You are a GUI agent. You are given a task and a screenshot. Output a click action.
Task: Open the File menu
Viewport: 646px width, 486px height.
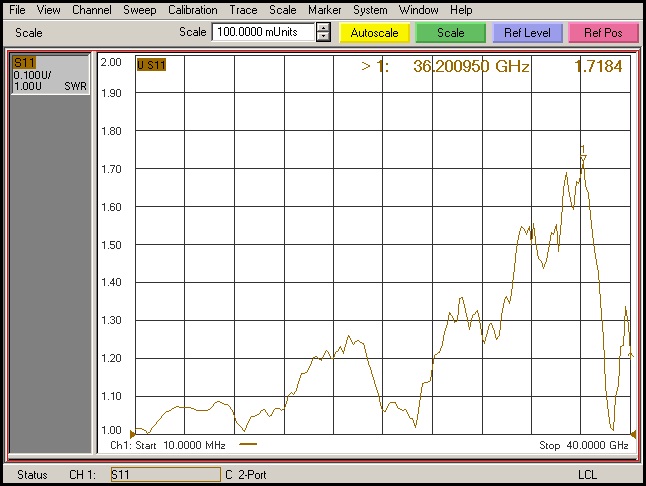17,10
